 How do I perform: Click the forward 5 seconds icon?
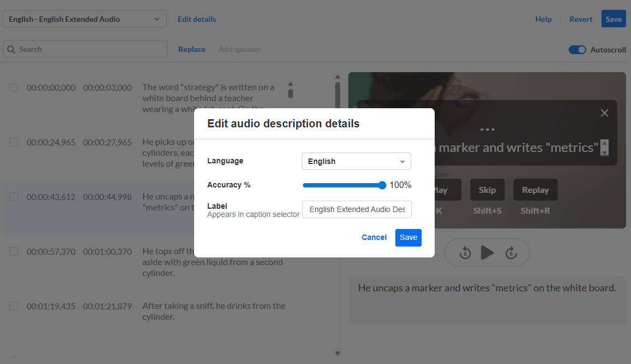click(x=511, y=253)
